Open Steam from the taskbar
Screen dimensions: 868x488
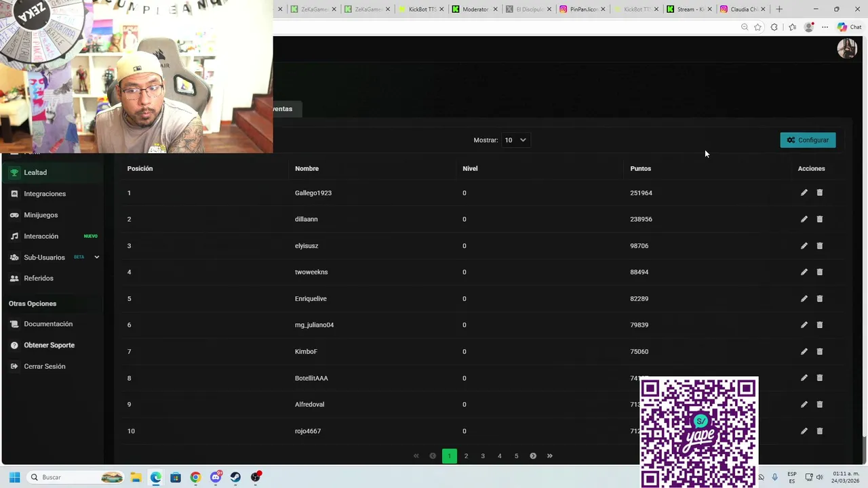click(x=235, y=477)
